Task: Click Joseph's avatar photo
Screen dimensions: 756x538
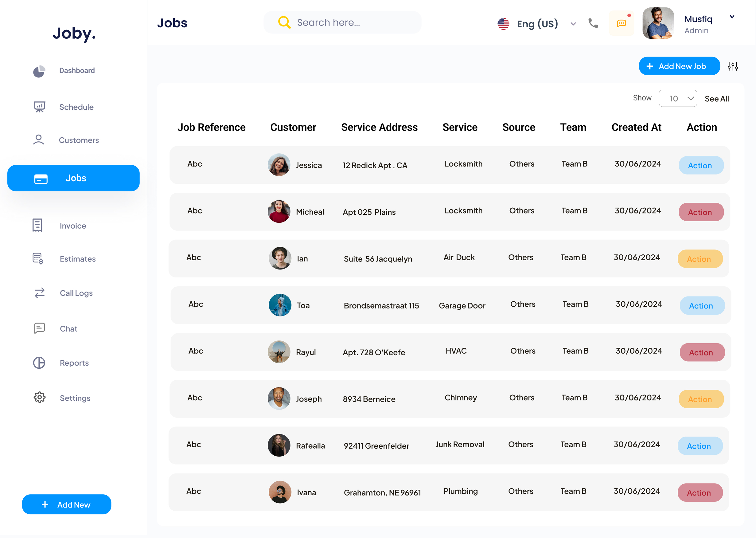Action: click(279, 399)
